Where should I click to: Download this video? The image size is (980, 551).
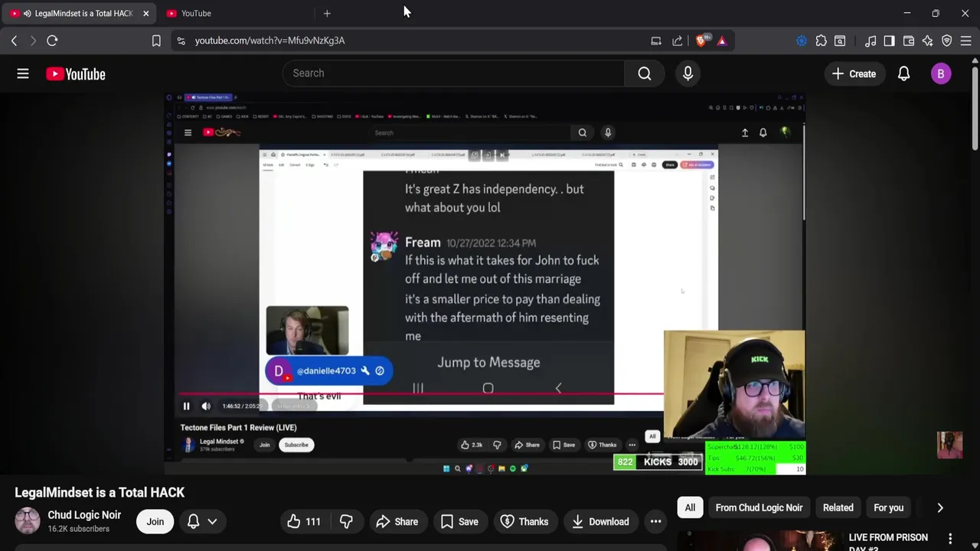tap(601, 522)
